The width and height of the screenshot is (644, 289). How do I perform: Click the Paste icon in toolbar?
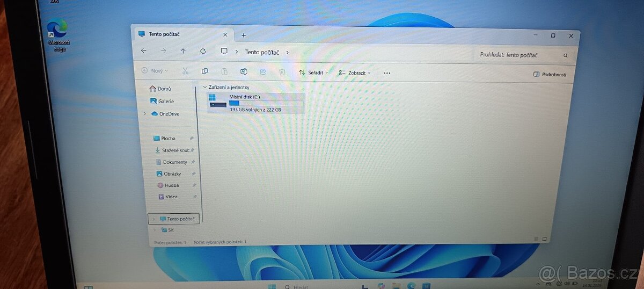(224, 71)
